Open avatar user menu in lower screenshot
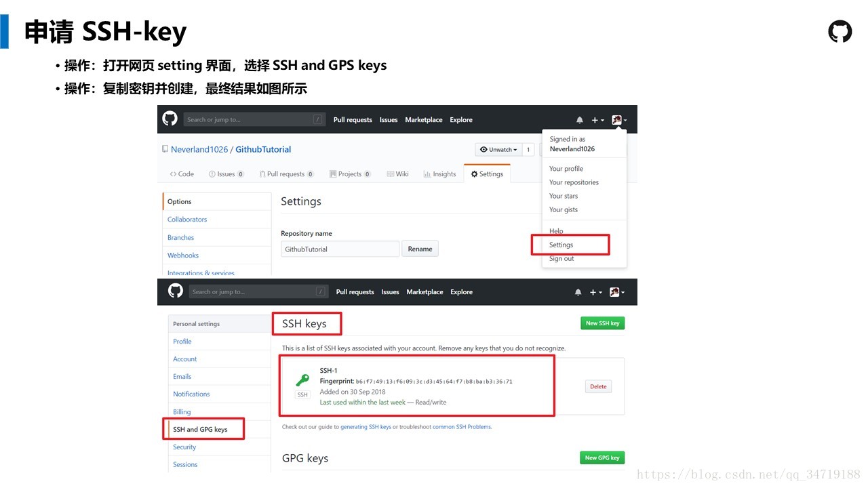The image size is (868, 488). coord(618,292)
